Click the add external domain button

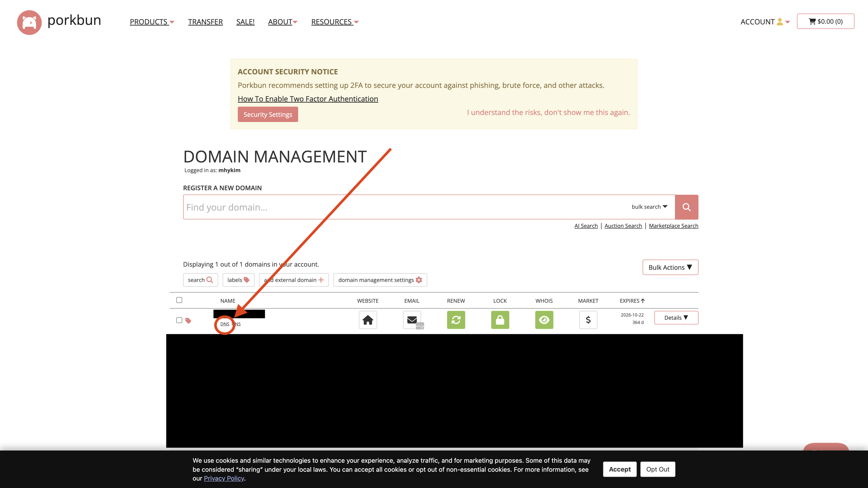pyautogui.click(x=294, y=280)
